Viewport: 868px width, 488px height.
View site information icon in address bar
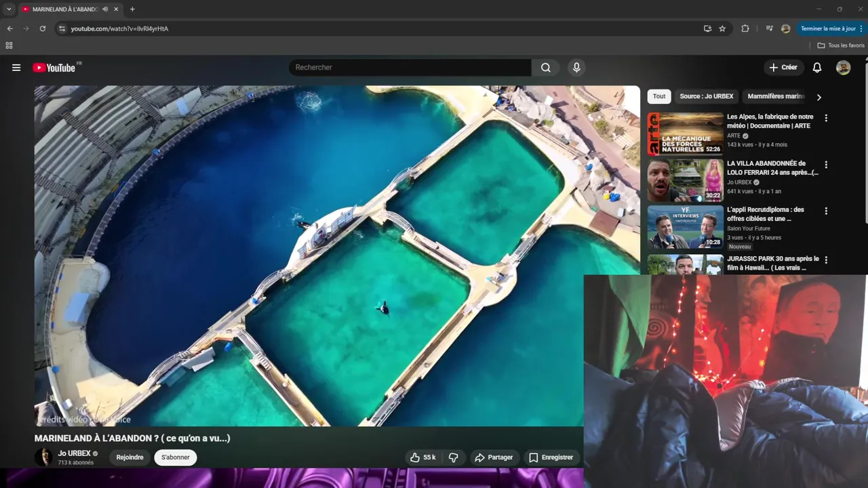(62, 28)
